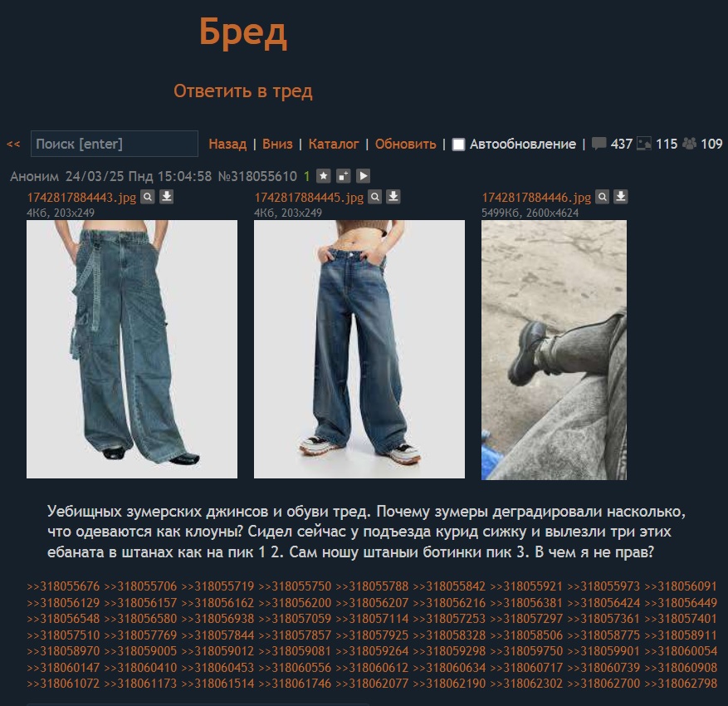The height and width of the screenshot is (706, 728).
Task: Click the download icon next to 1742817884445.jpg
Action: pyautogui.click(x=393, y=197)
